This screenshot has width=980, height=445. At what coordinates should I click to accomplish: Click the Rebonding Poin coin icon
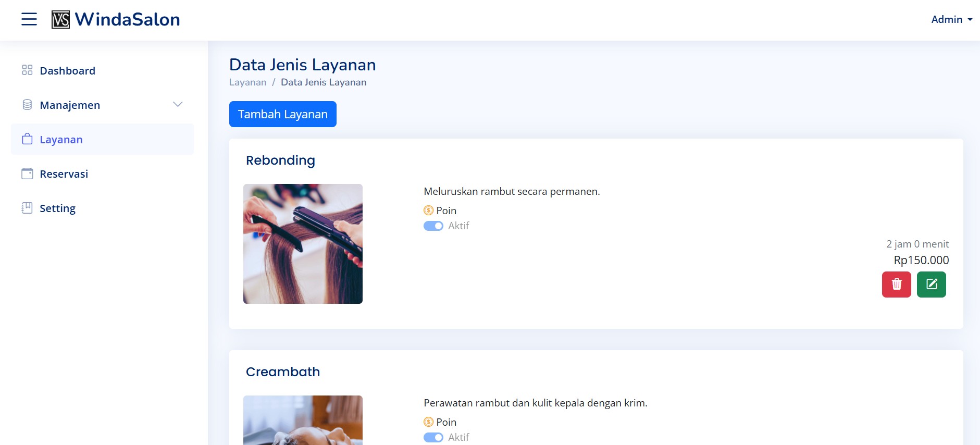(x=428, y=211)
